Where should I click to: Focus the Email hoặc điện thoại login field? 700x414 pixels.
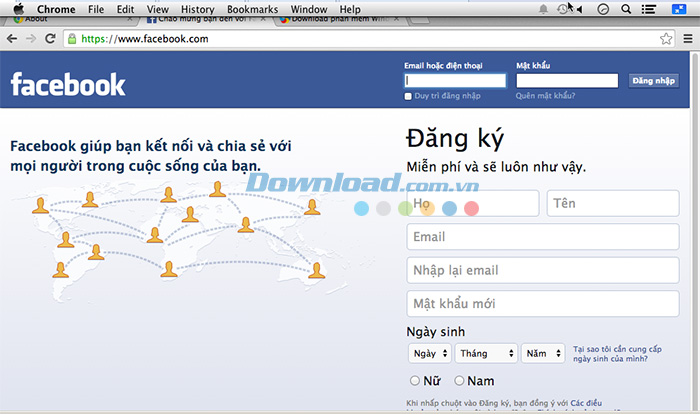[x=455, y=81]
